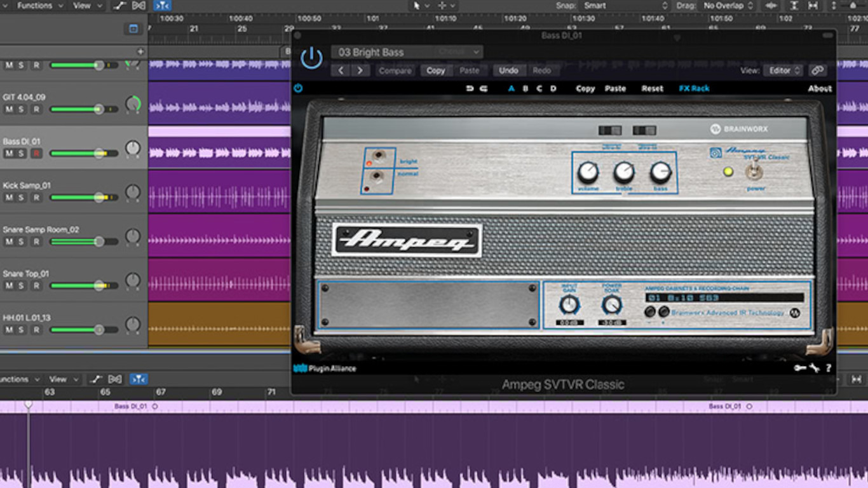The width and height of the screenshot is (868, 488).
Task: Toggle the plugin window power bypass button
Action: [x=311, y=58]
